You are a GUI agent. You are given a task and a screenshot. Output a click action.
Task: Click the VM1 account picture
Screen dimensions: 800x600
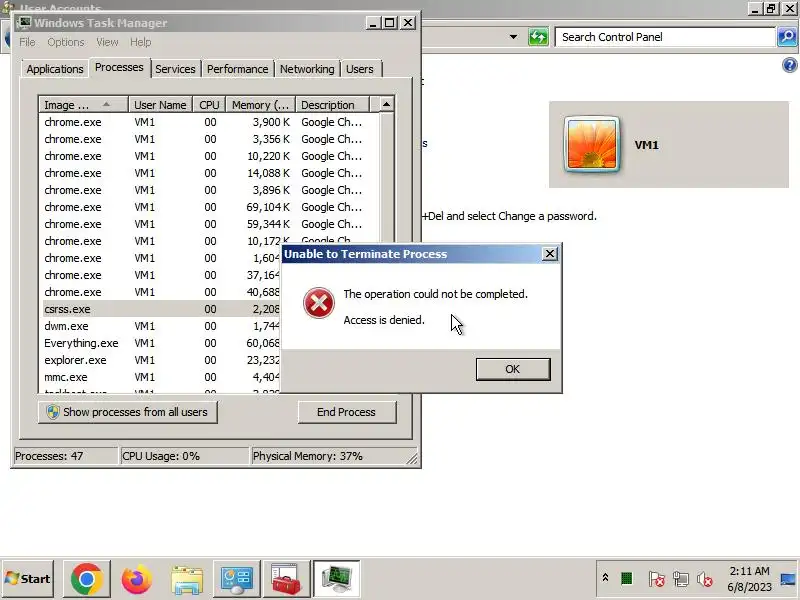pos(592,145)
